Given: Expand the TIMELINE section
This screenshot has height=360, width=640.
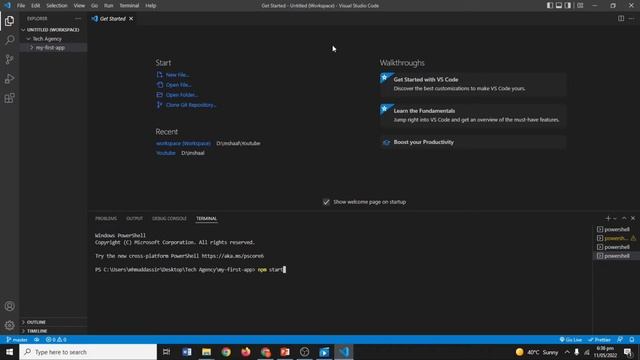Looking at the screenshot, I should [x=53, y=331].
